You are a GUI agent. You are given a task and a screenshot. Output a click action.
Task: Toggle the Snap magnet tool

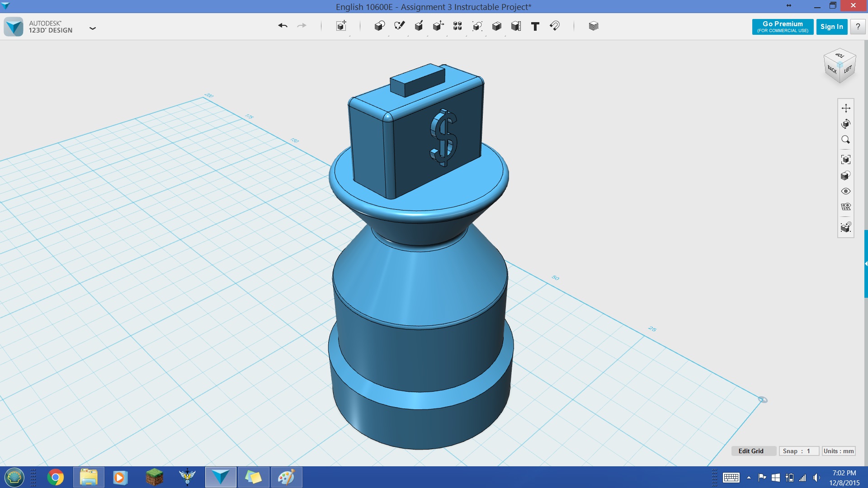coord(555,26)
